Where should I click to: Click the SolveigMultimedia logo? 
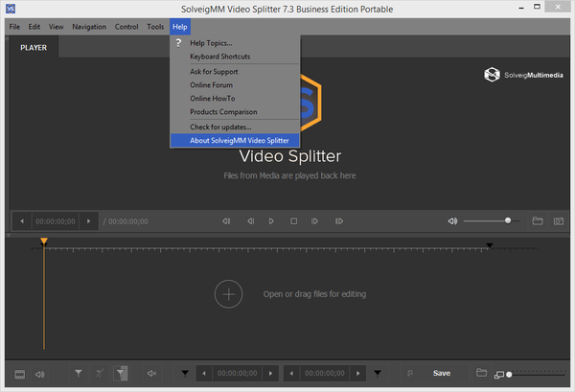coord(523,75)
